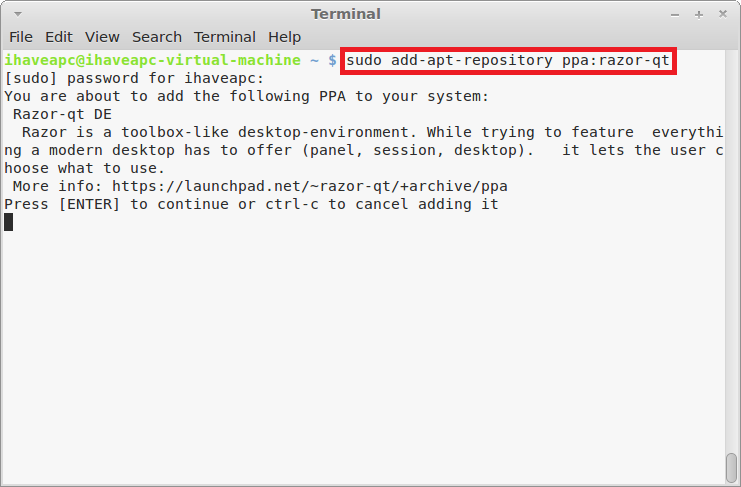Click the '[sudo] password for ihaveapc' line
The image size is (741, 487).
pos(134,78)
